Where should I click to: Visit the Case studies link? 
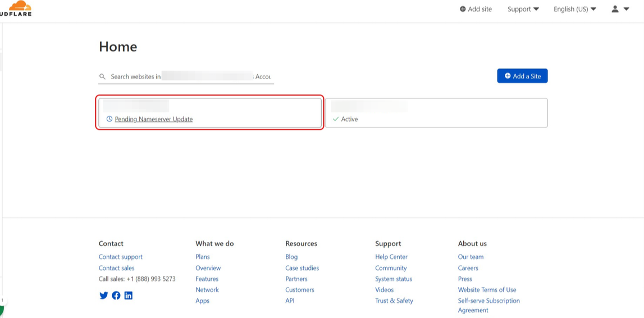coord(302,268)
